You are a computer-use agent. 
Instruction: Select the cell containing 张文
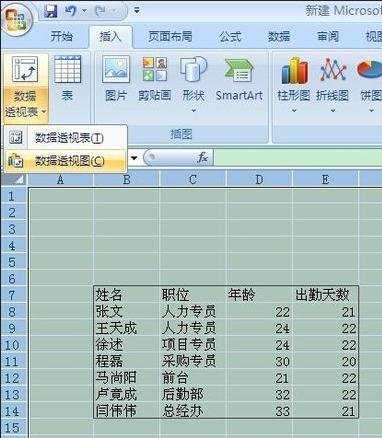(127, 311)
